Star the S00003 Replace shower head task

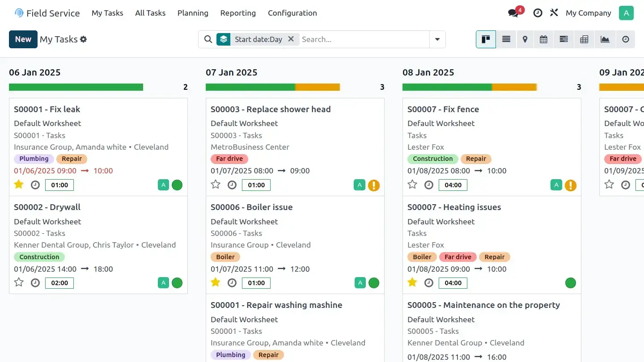point(216,185)
